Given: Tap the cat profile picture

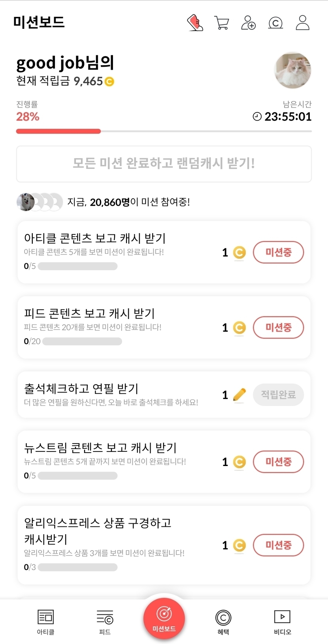Looking at the screenshot, I should (x=293, y=71).
